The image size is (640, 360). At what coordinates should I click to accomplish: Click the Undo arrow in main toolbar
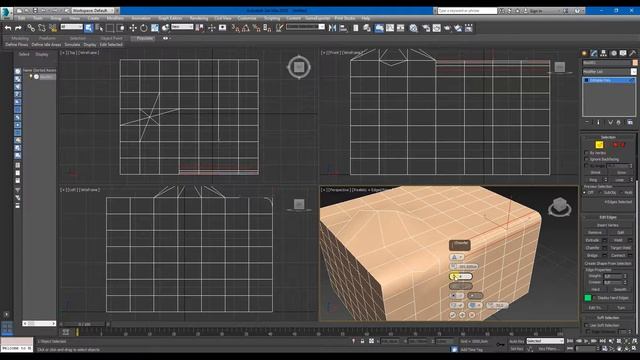[x=8, y=28]
